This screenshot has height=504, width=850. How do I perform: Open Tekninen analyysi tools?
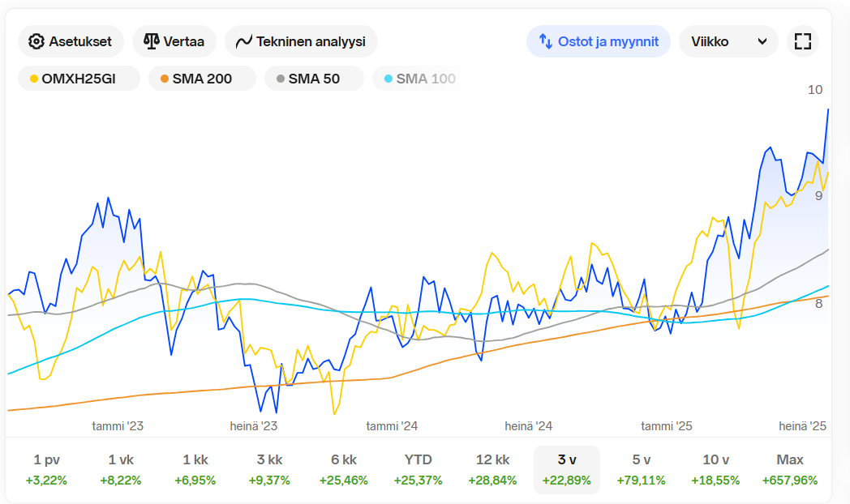tap(310, 41)
